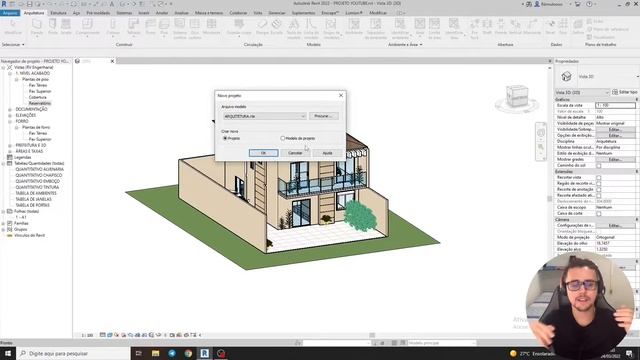Click Editar for Mostrar grades row
This screenshot has height=360, width=640.
point(615,160)
